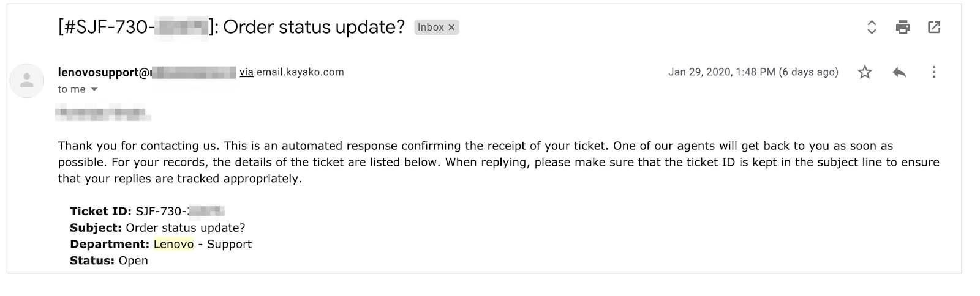Open the email in a new window

pyautogui.click(x=934, y=27)
